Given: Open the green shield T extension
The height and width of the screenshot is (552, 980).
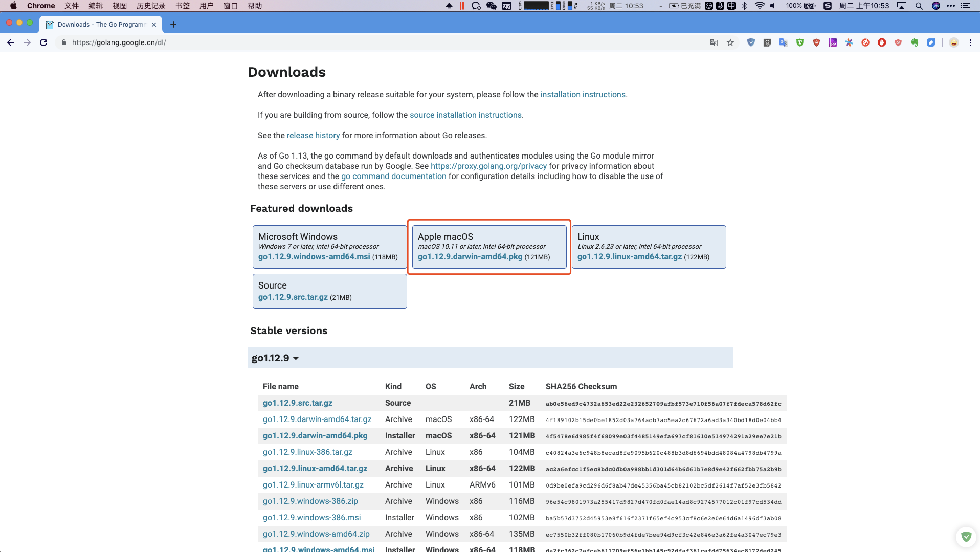Looking at the screenshot, I should point(800,42).
